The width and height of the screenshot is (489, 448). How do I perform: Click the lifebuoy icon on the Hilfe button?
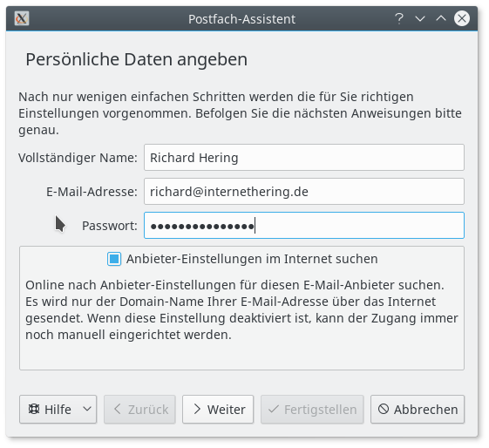coord(34,409)
